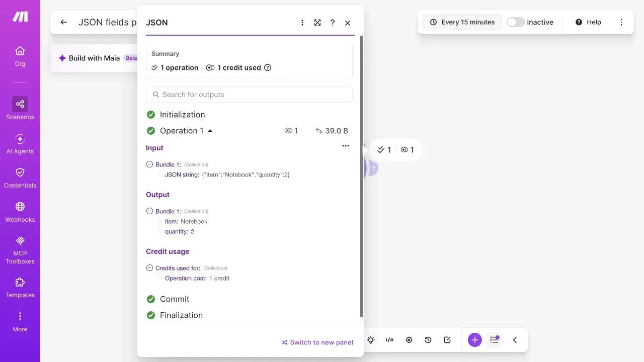Expand JSON panel to fullscreen
Viewport: 644px width, 362px height.
(317, 23)
